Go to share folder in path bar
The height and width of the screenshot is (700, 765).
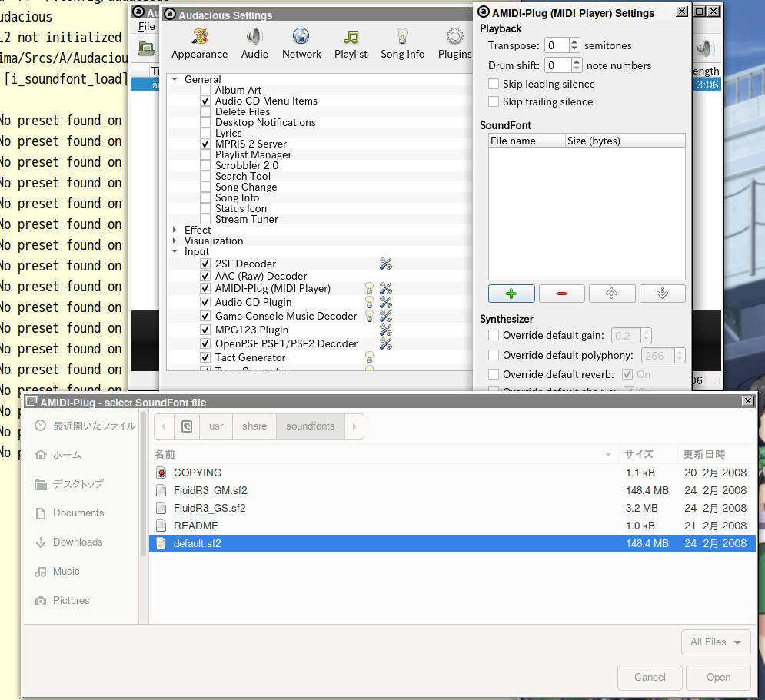254,426
